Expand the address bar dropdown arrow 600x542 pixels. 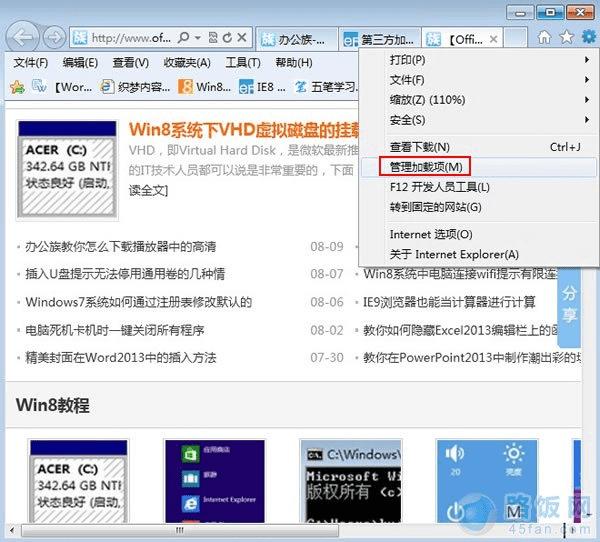198,38
